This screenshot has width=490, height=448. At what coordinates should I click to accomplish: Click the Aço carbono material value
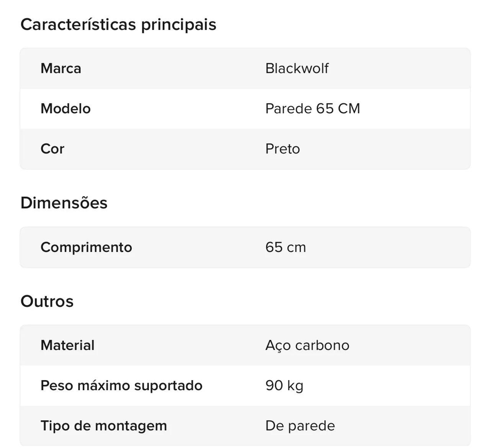pyautogui.click(x=307, y=345)
